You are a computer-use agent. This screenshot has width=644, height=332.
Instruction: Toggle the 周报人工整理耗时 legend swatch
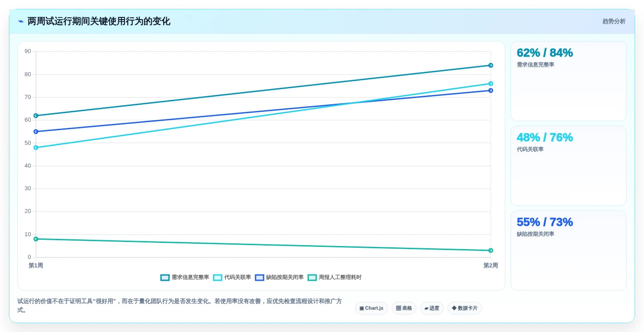[x=312, y=277]
